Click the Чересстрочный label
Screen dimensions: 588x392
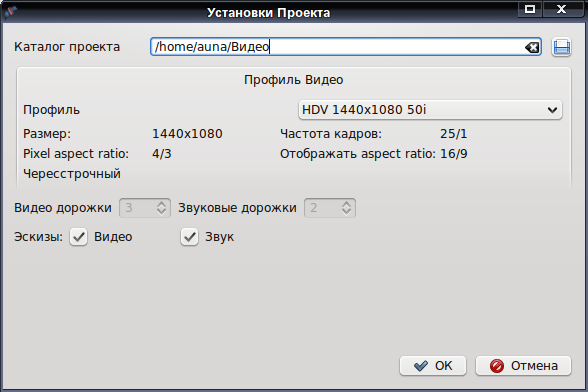coord(72,174)
